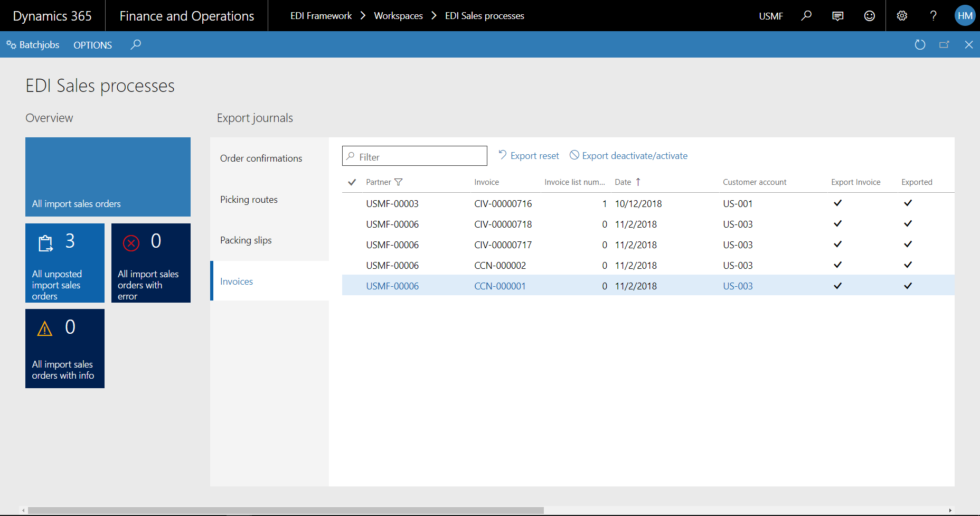
Task: Select the Invoices tab
Action: click(x=269, y=281)
